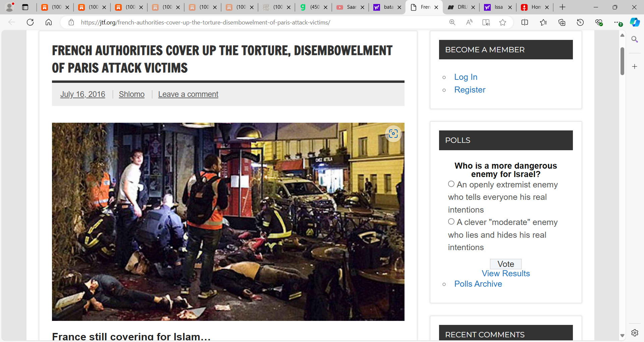Viewport: 644px width, 342px height.
Task: Select 'A clever moderate enemy' radio option
Action: click(451, 221)
